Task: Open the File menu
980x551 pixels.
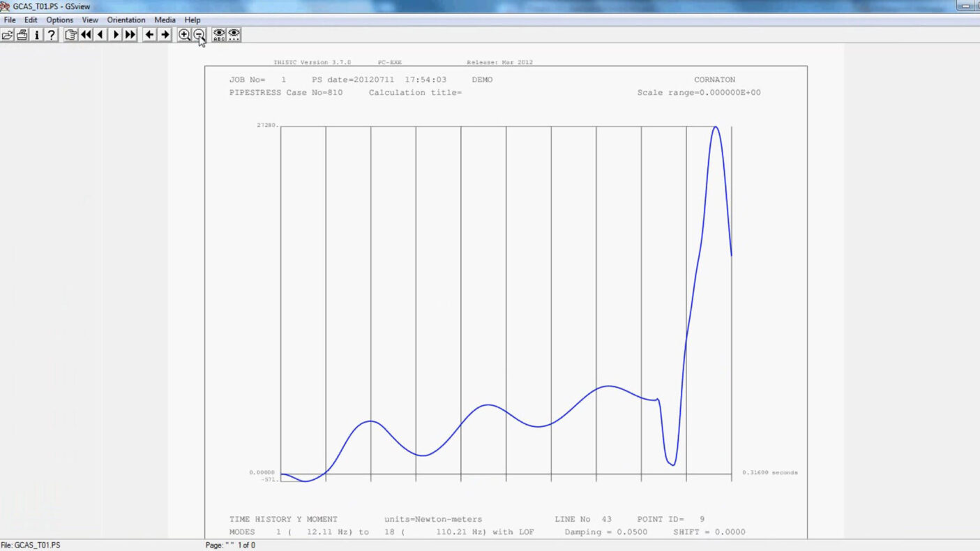Action: [x=10, y=20]
